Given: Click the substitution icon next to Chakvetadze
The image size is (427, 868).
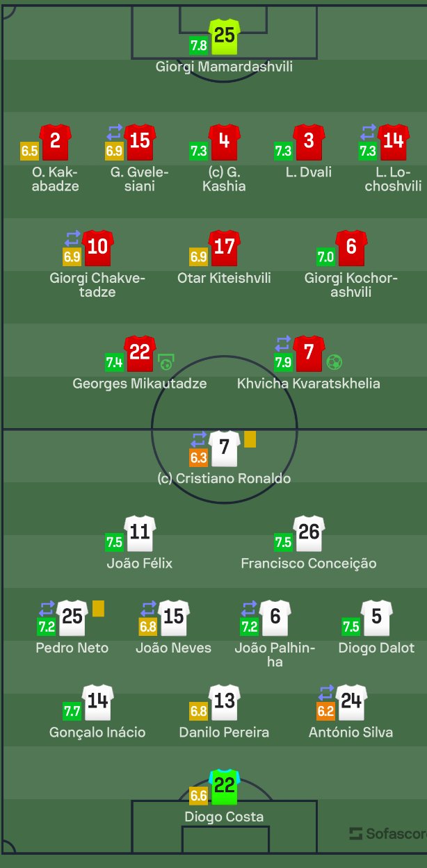Looking at the screenshot, I should click(72, 238).
